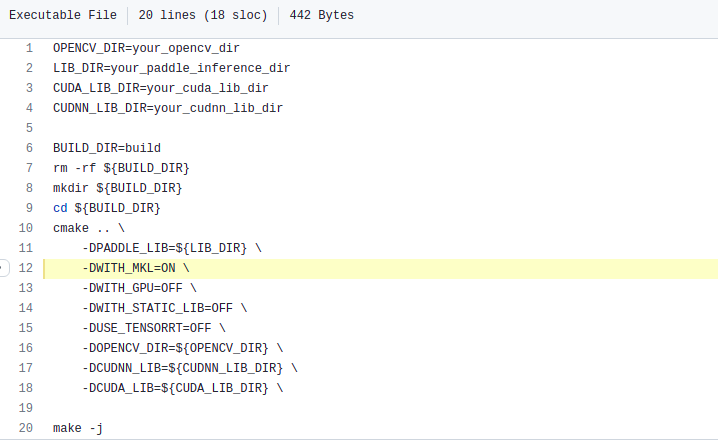Click line number 11
The width and height of the screenshot is (718, 443).
click(26, 248)
